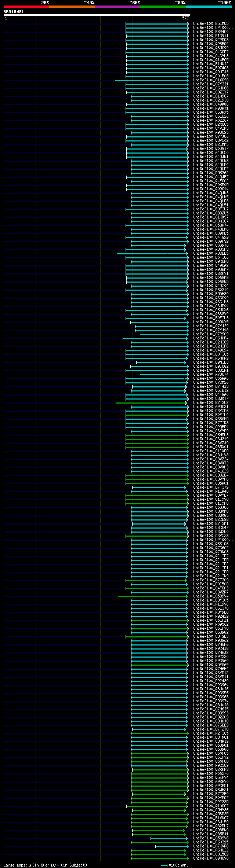Select the UniRef100_B0FIU4 label

(x=211, y=415)
